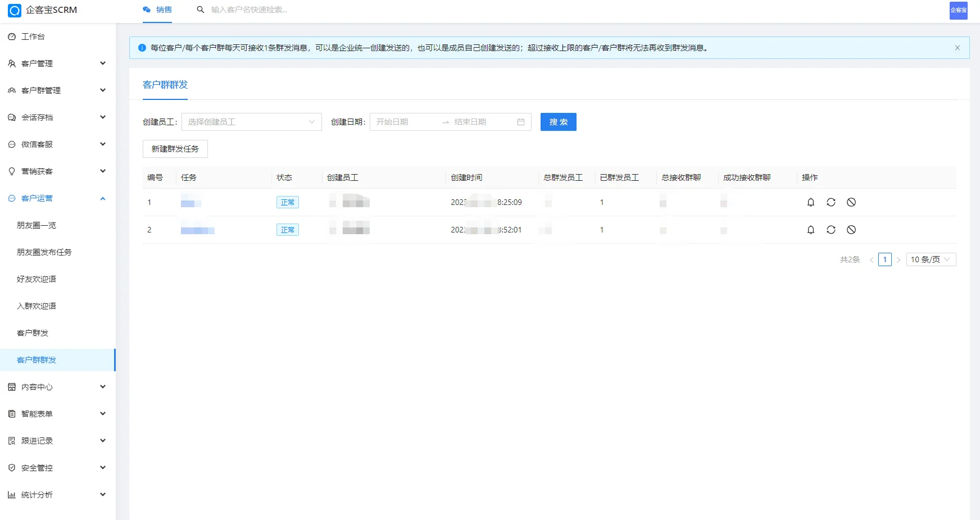Open 入群欢迎语 submenu item

(x=58, y=306)
